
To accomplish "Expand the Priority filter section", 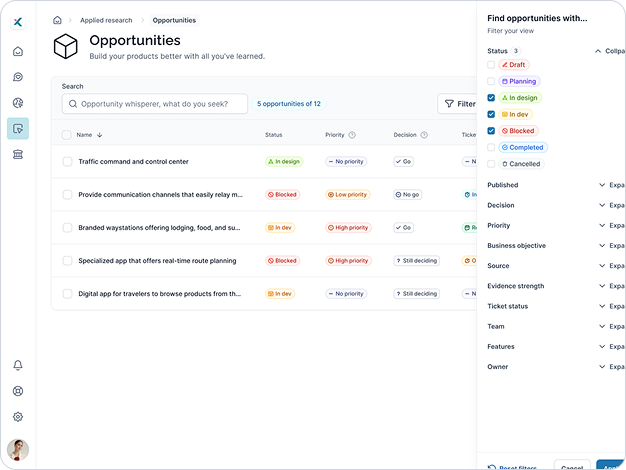I will tap(612, 225).
